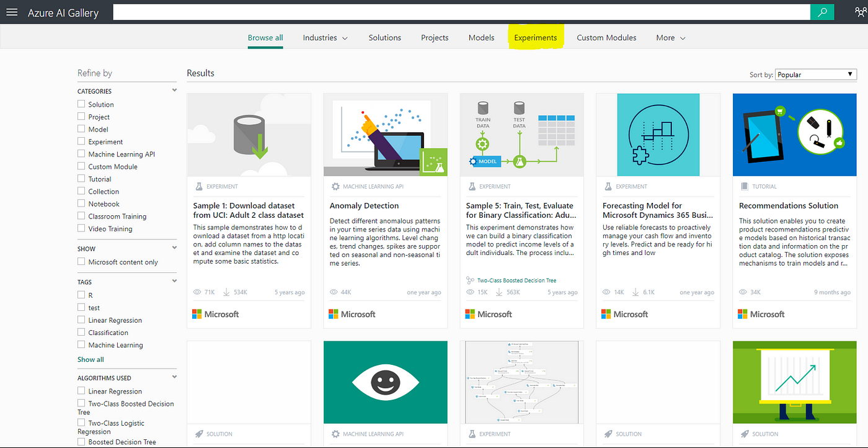Click the green search magnifier button
868x448 pixels.
[822, 12]
